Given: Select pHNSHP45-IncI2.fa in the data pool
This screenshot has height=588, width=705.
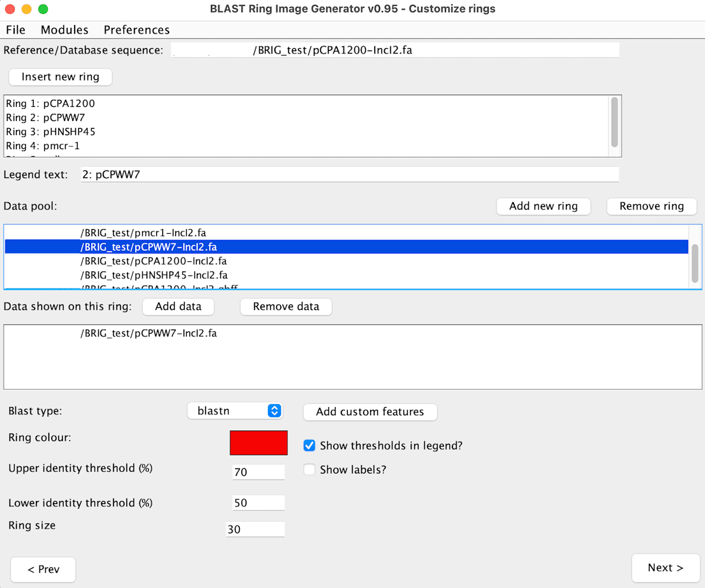Looking at the screenshot, I should pyautogui.click(x=347, y=275).
